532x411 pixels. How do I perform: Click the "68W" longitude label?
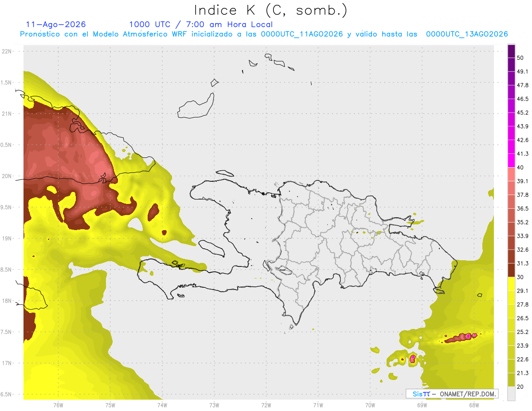pyautogui.click(x=474, y=405)
